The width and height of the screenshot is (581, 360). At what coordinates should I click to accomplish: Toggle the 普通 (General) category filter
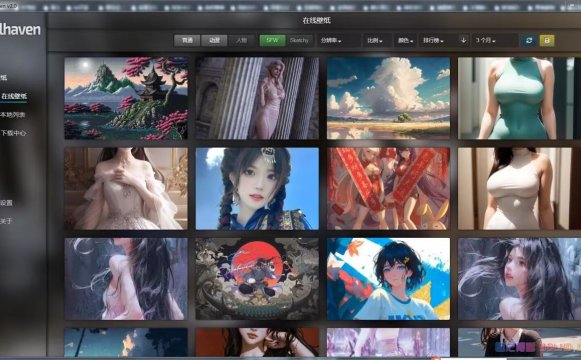coord(187,40)
